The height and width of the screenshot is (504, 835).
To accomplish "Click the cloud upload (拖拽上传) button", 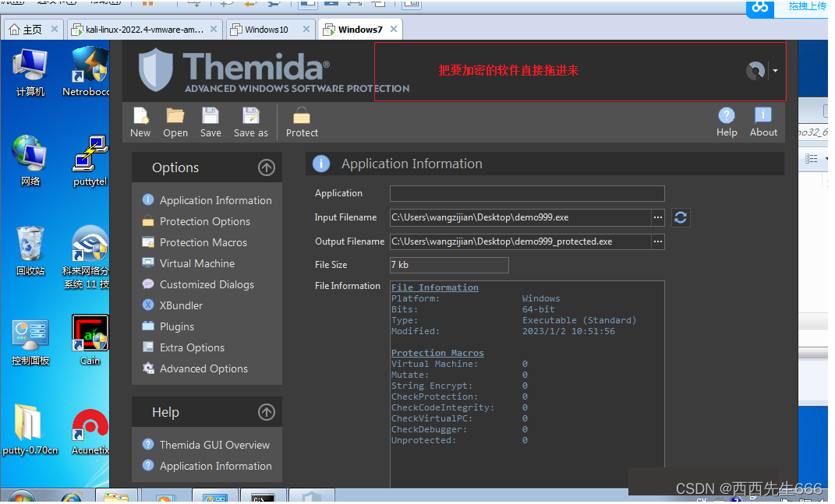I will pos(789,8).
